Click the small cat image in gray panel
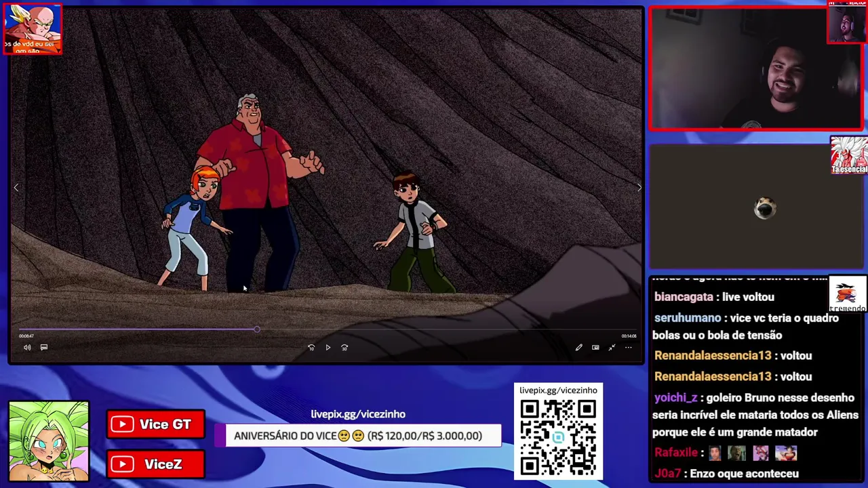 click(x=765, y=208)
